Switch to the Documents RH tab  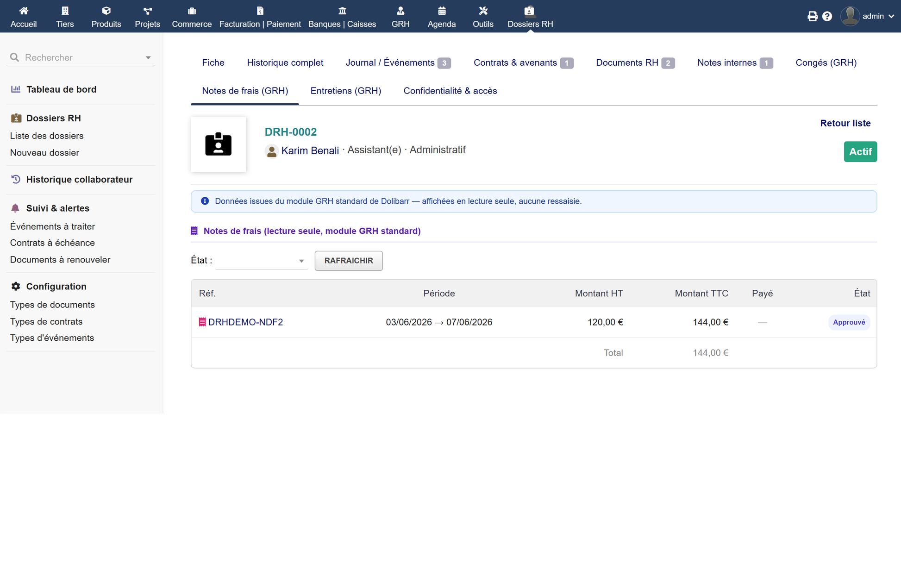(635, 63)
